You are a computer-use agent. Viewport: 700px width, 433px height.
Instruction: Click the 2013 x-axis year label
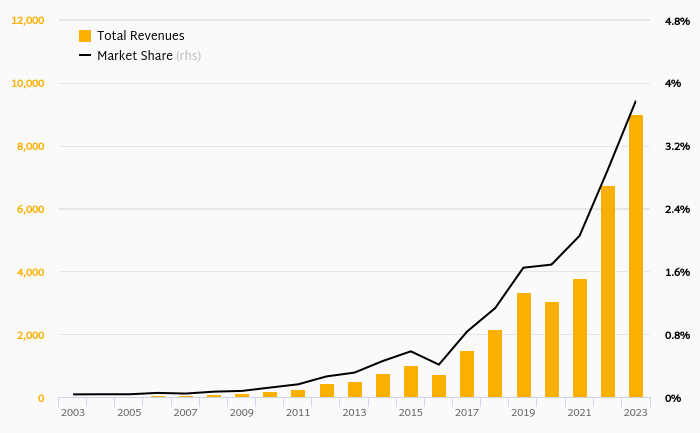tap(354, 412)
